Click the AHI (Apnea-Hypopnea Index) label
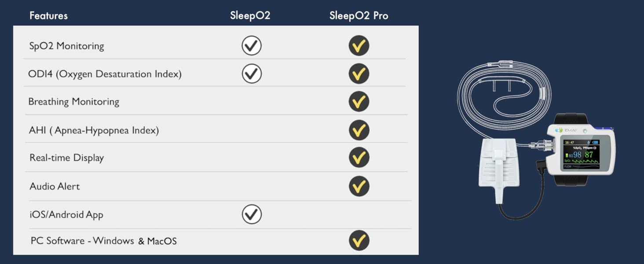 click(x=94, y=130)
